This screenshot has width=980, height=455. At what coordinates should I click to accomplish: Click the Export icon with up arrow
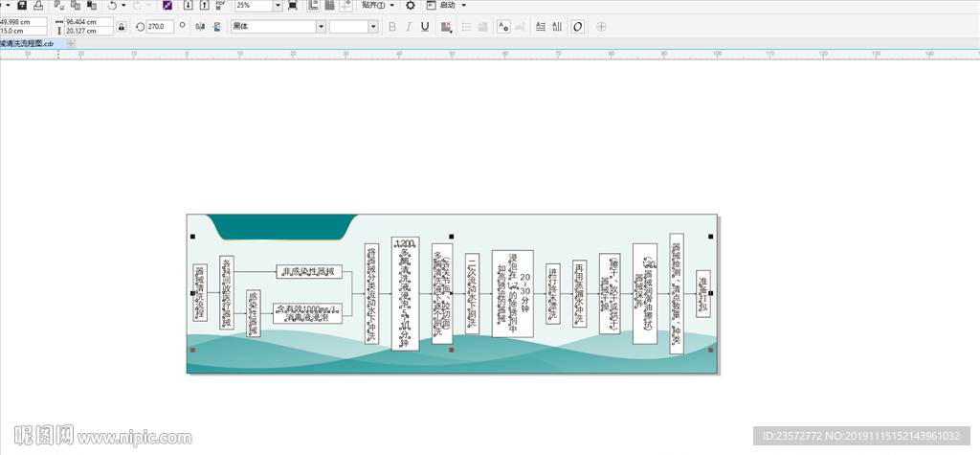[x=204, y=6]
